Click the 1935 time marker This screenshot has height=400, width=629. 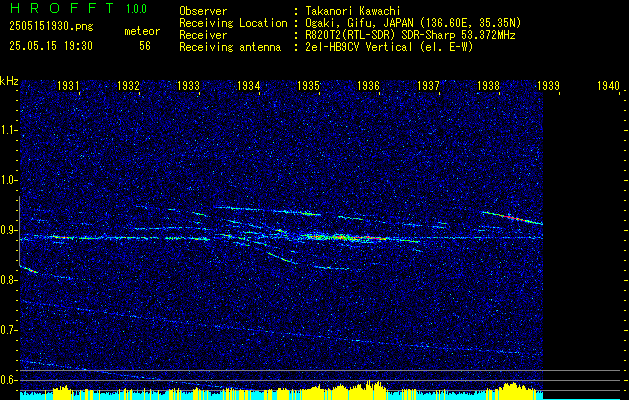309,85
